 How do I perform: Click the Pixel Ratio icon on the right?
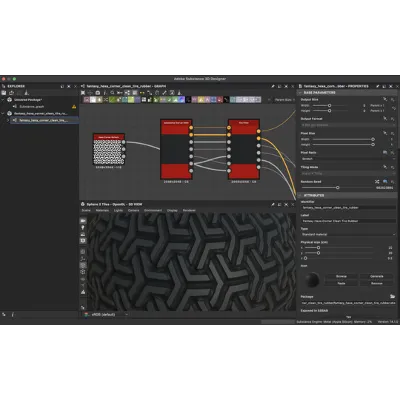(385, 153)
